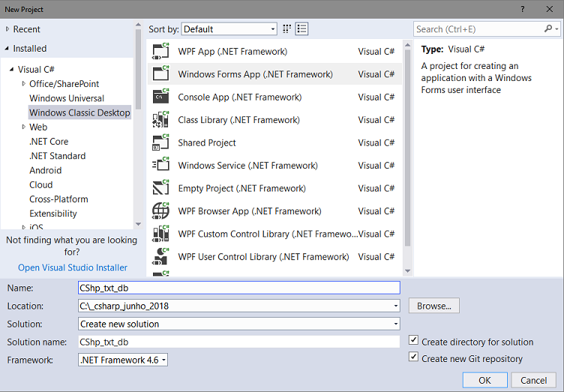This screenshot has width=564, height=392.
Task: Open the dialog help question mark
Action: click(522, 9)
